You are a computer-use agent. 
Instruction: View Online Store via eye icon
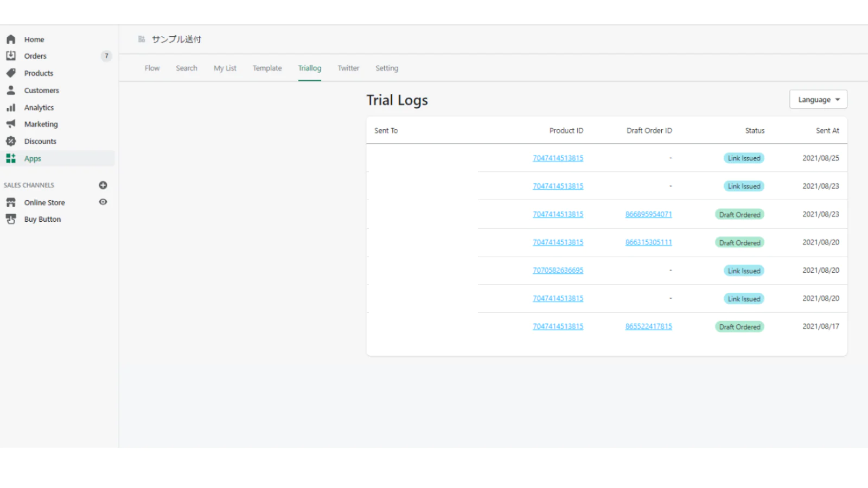point(103,202)
